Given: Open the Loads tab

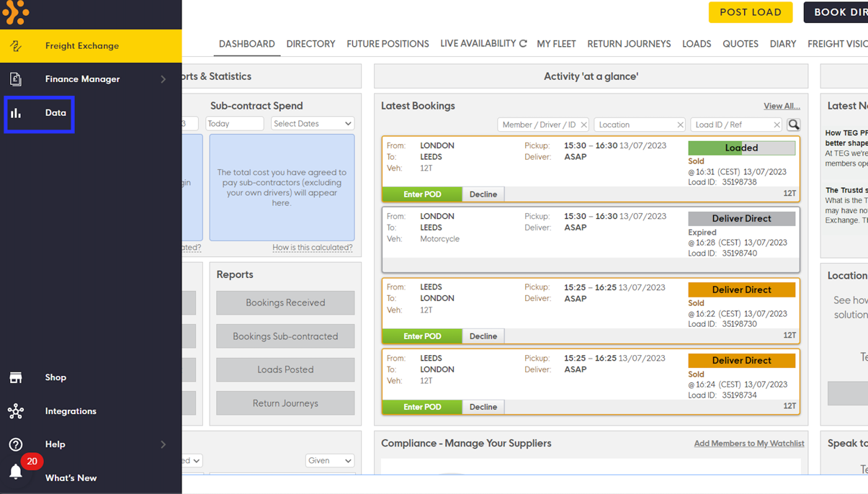Looking at the screenshot, I should [x=697, y=44].
